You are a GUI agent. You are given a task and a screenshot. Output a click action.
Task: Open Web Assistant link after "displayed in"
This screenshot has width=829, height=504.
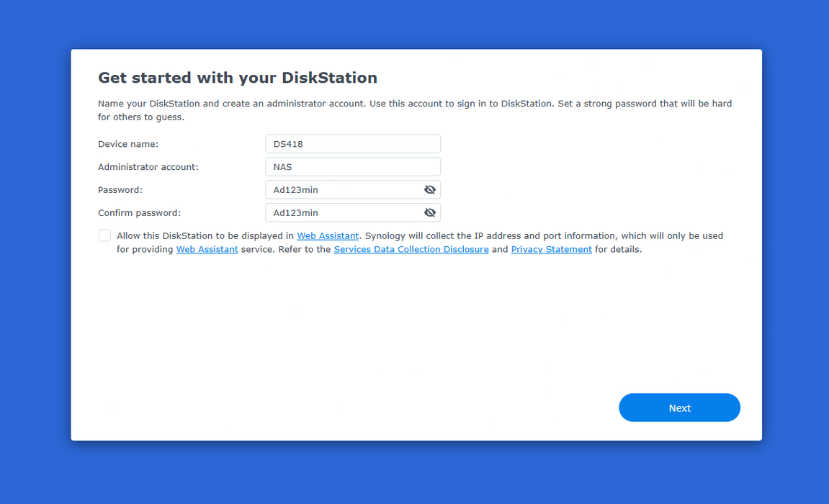coord(328,236)
